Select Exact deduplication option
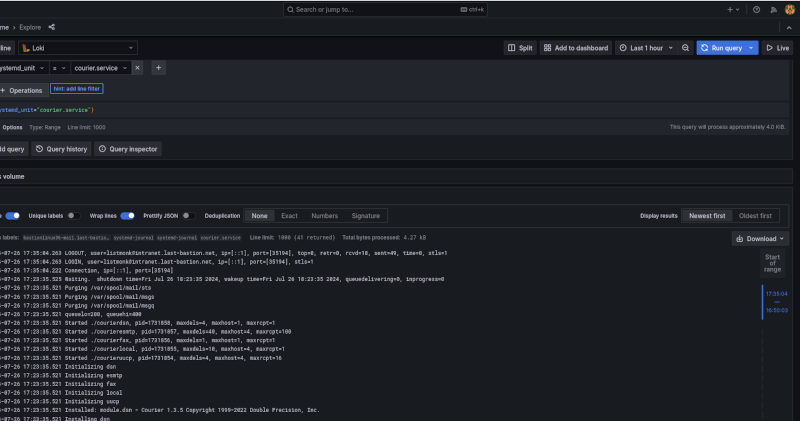The height and width of the screenshot is (421, 800). (289, 215)
